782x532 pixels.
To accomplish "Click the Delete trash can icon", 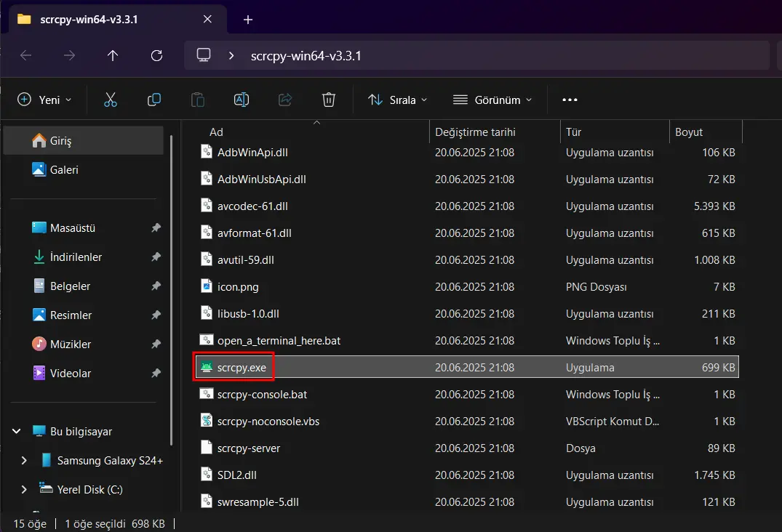I will [329, 100].
